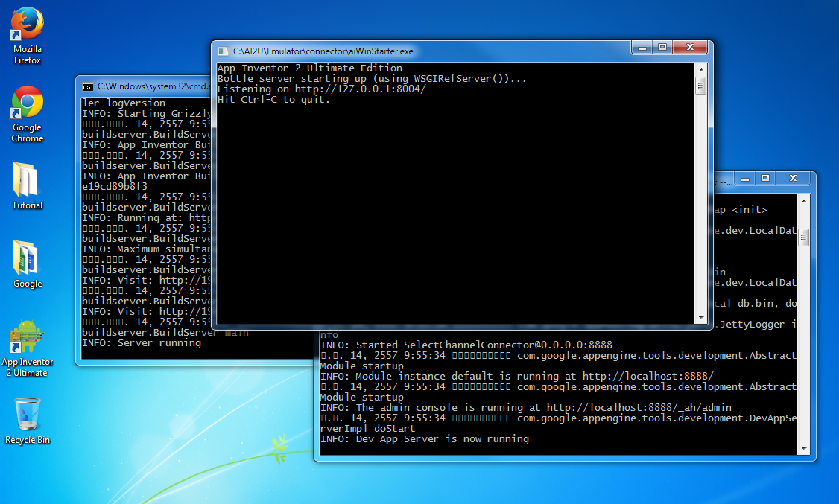
Task: Click 'The admin console is running' line
Action: point(525,408)
